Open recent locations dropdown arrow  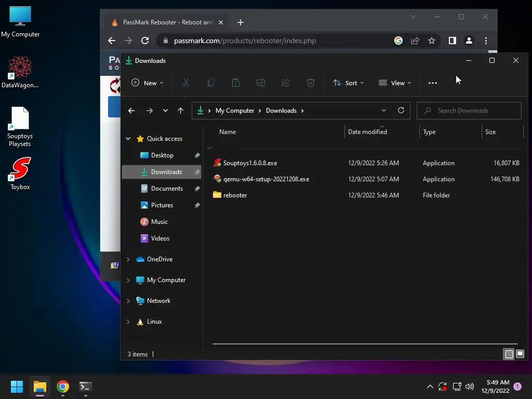tap(165, 111)
